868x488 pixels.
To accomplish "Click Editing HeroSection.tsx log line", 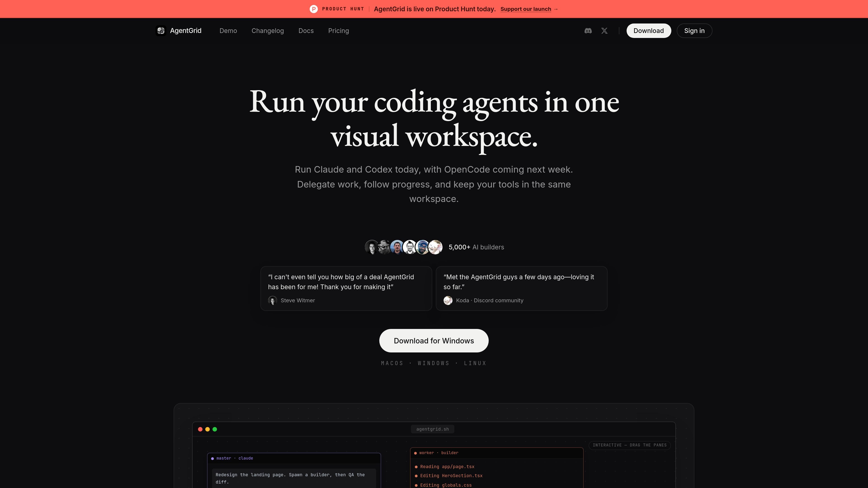I will 448,476.
